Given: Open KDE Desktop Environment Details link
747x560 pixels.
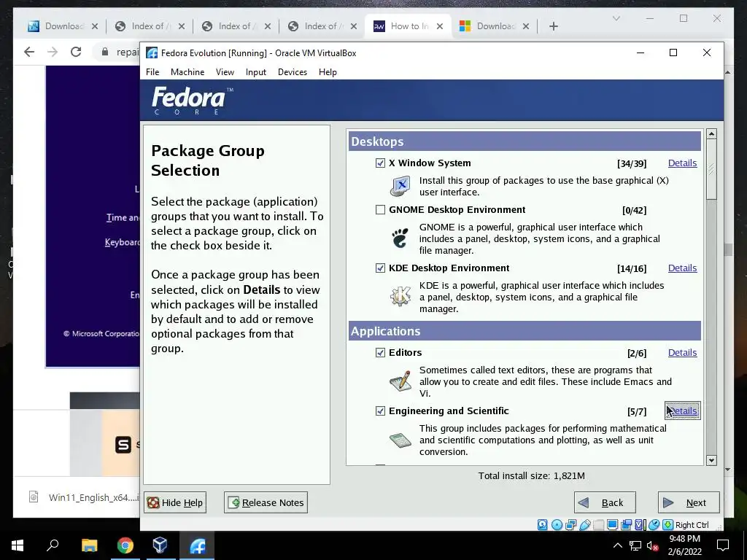Looking at the screenshot, I should [x=682, y=268].
